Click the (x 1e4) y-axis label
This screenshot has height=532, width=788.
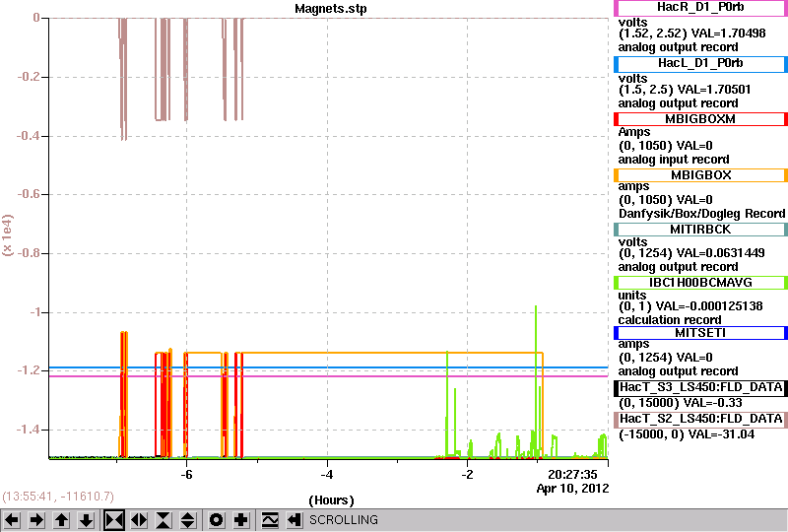[x=8, y=234]
